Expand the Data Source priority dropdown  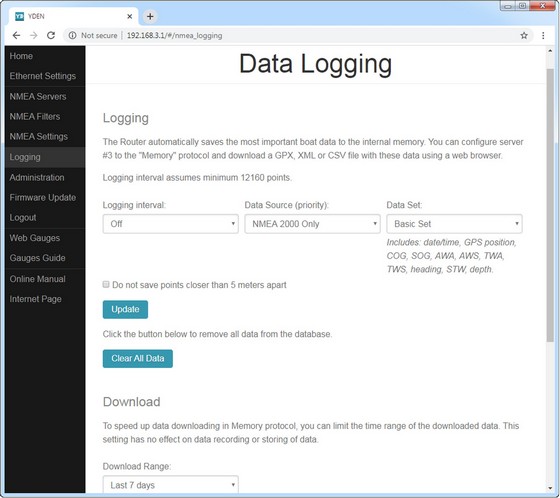tap(312, 224)
